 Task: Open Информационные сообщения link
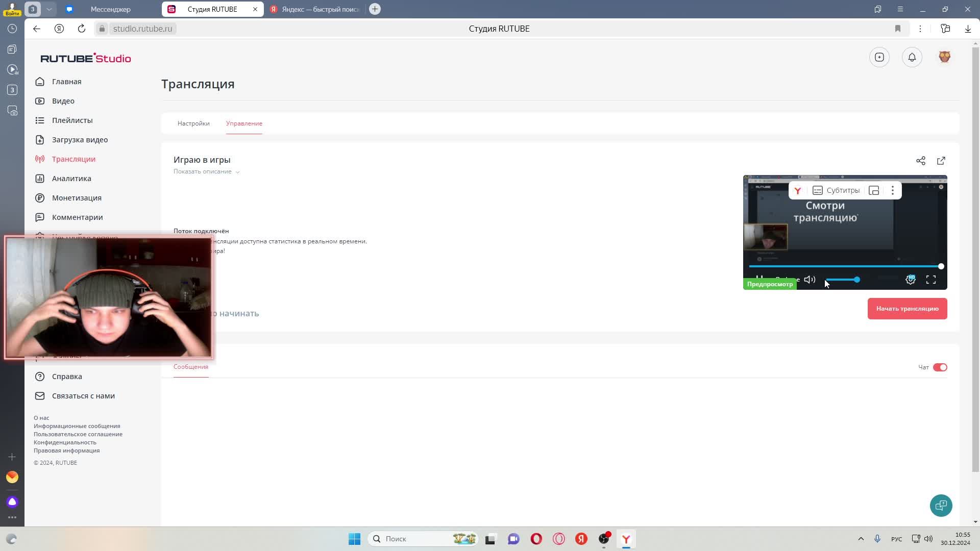pyautogui.click(x=77, y=426)
